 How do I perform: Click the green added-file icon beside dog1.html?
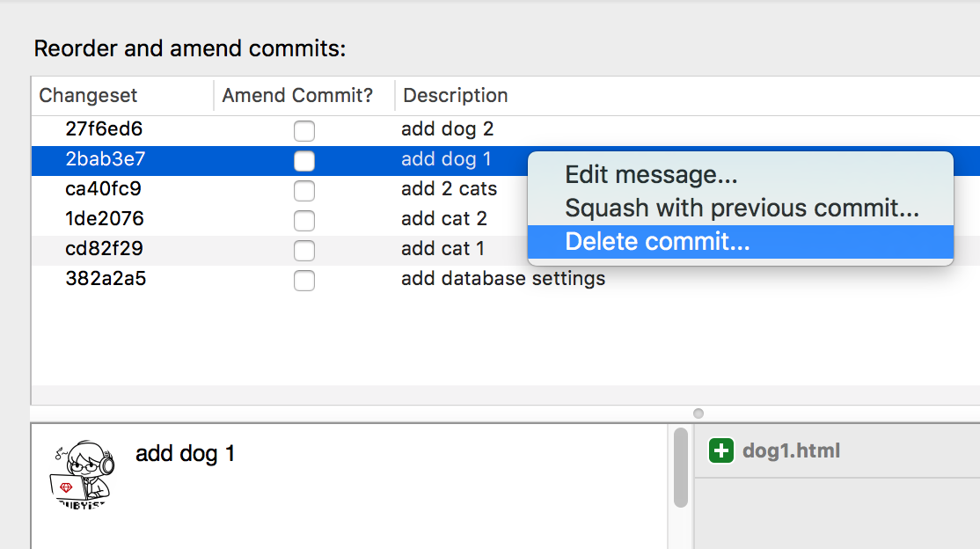(720, 450)
